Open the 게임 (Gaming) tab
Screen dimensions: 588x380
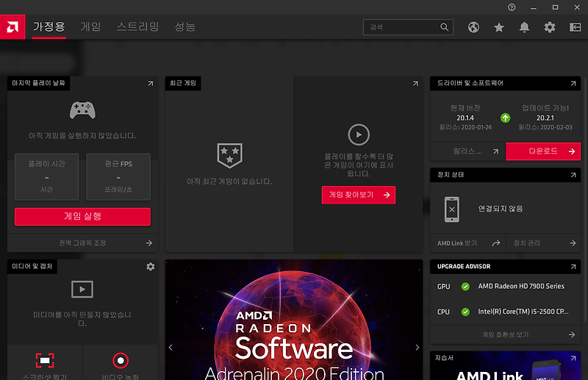pos(90,26)
